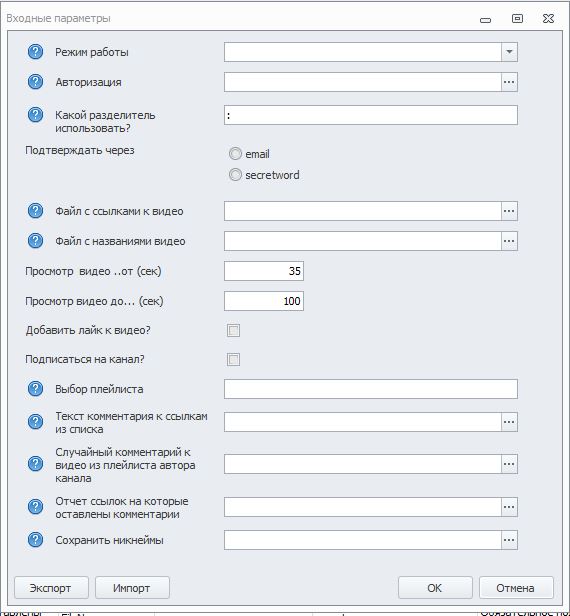Viewport: 570px width, 616px height.
Task: Click help icon beside Файл с названиями видео
Action: coord(35,241)
